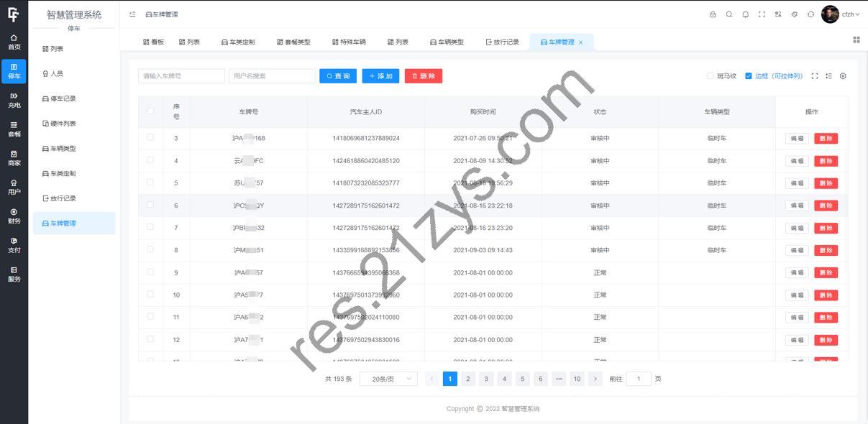Tick the checkbox for row 序号 8
Image resolution: width=868 pixels, height=424 pixels.
tap(150, 249)
